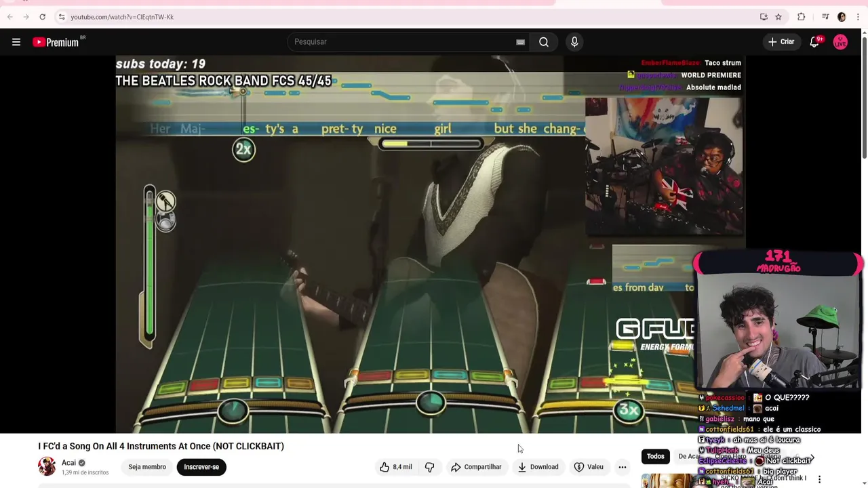
Task: Open the LIVE account avatar menu
Action: click(841, 42)
